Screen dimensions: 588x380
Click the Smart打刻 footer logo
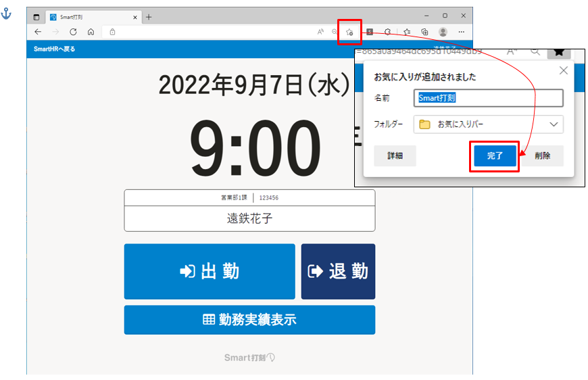(x=249, y=358)
